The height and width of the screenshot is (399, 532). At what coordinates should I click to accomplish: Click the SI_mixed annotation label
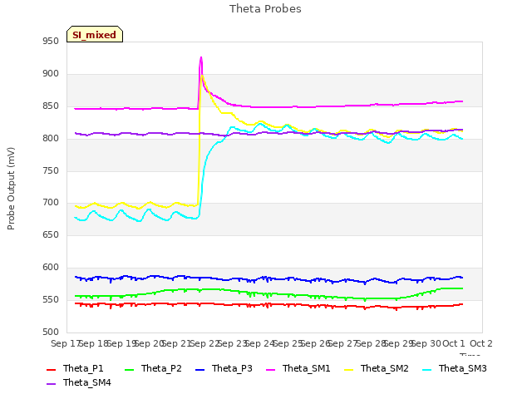[x=95, y=35]
